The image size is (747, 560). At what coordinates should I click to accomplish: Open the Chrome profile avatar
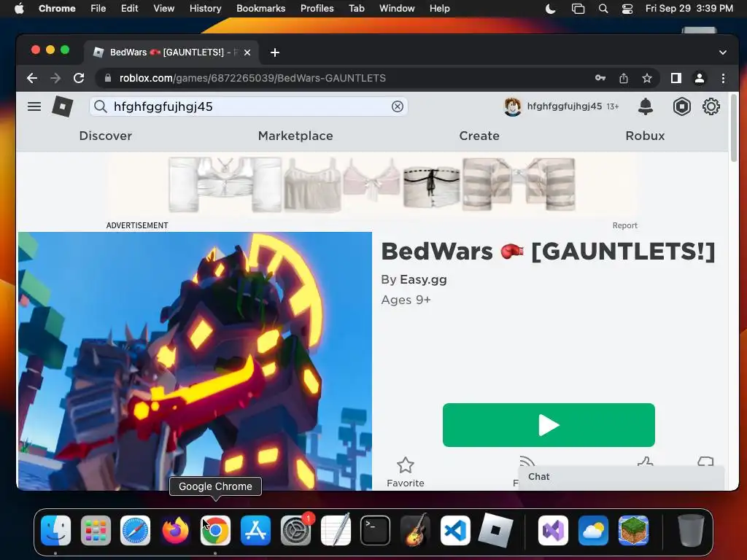click(x=700, y=78)
